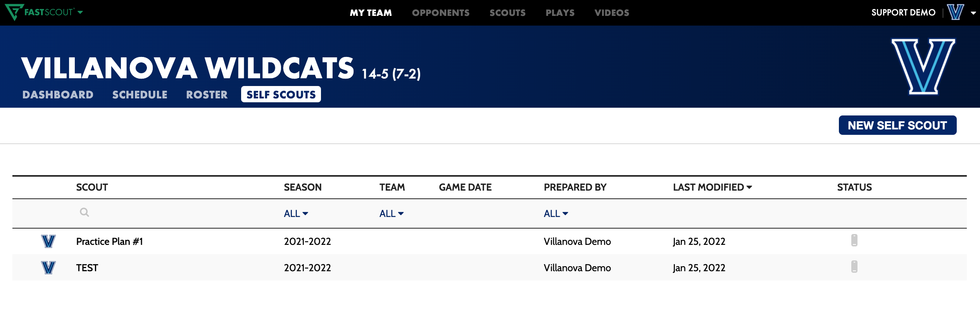The image size is (980, 327).
Task: Switch to the OPPONENTS section
Action: click(440, 12)
